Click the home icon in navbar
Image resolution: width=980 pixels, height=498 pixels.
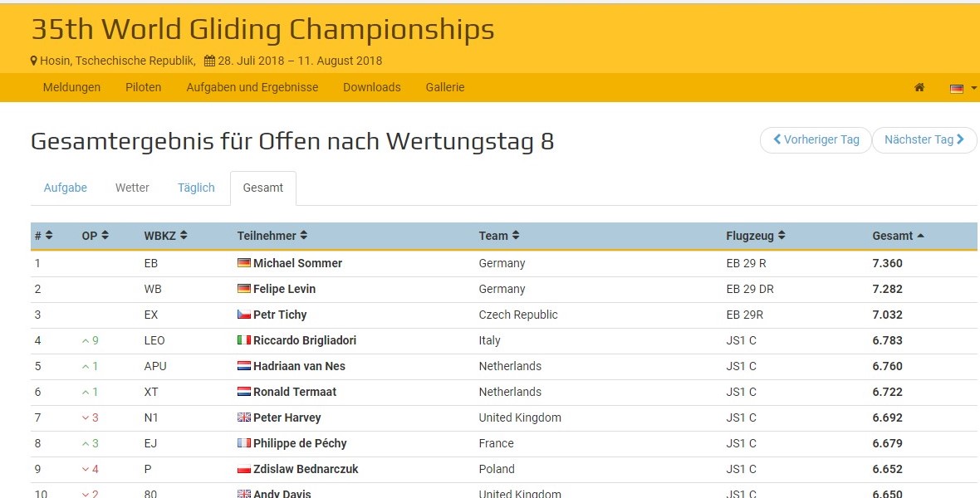[x=919, y=87]
